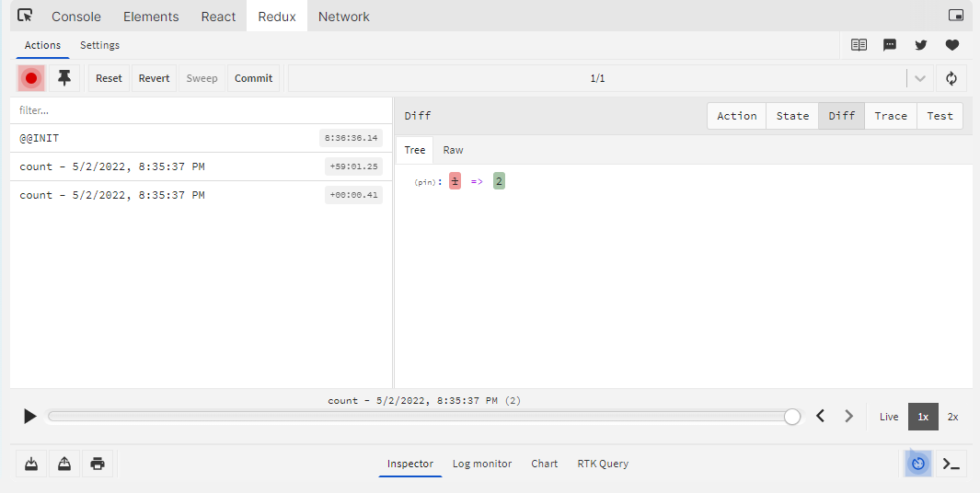Viewport: 980px width, 493px height.
Task: Select the Raw diff sub-tab
Action: tap(453, 150)
